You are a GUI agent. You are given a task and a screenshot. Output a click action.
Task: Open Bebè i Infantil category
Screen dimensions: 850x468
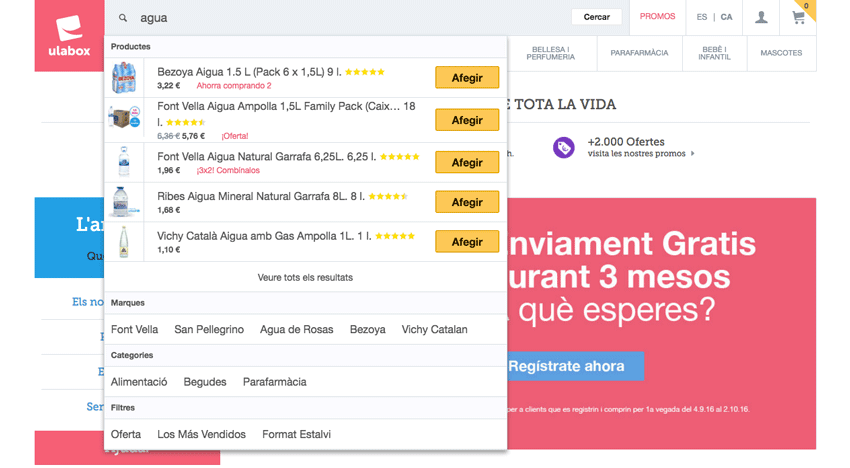click(x=714, y=53)
